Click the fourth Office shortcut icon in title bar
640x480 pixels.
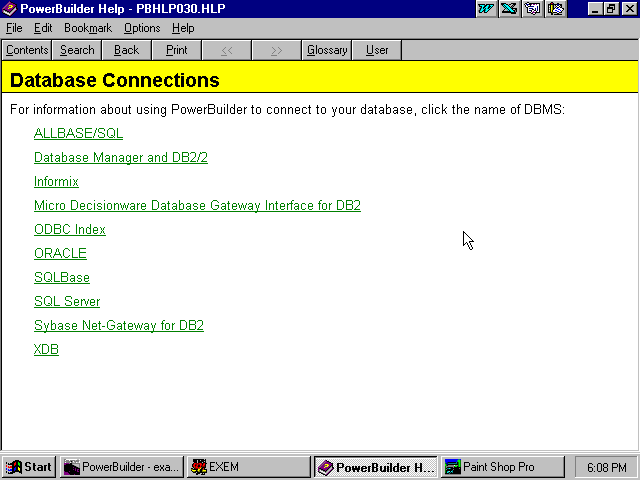[556, 9]
